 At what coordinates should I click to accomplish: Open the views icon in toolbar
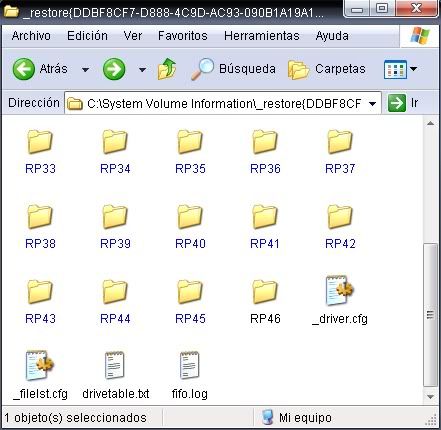coord(395,69)
